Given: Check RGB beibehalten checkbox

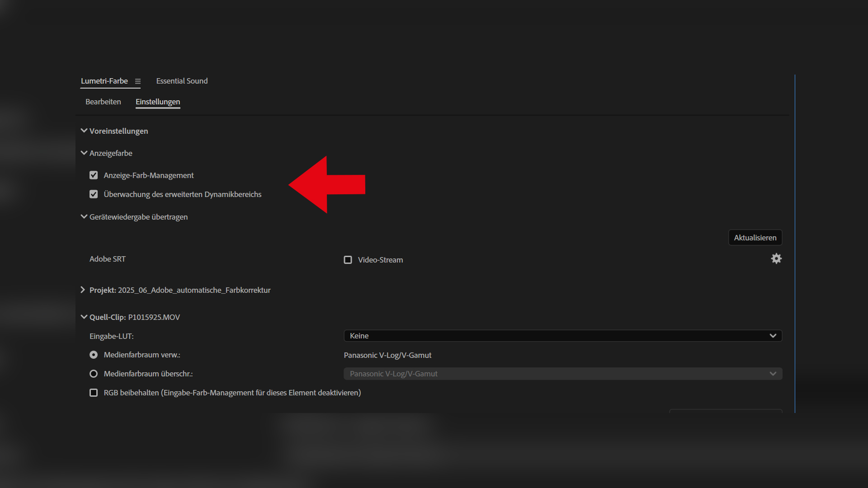Looking at the screenshot, I should tap(94, 393).
